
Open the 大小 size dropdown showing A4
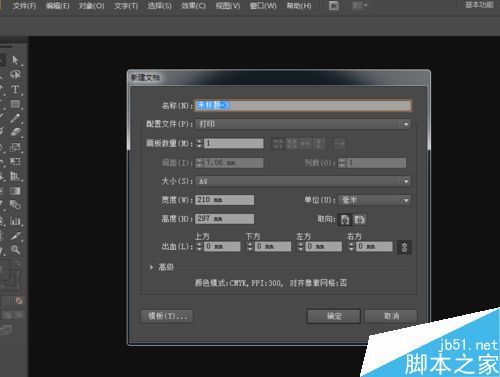[303, 181]
